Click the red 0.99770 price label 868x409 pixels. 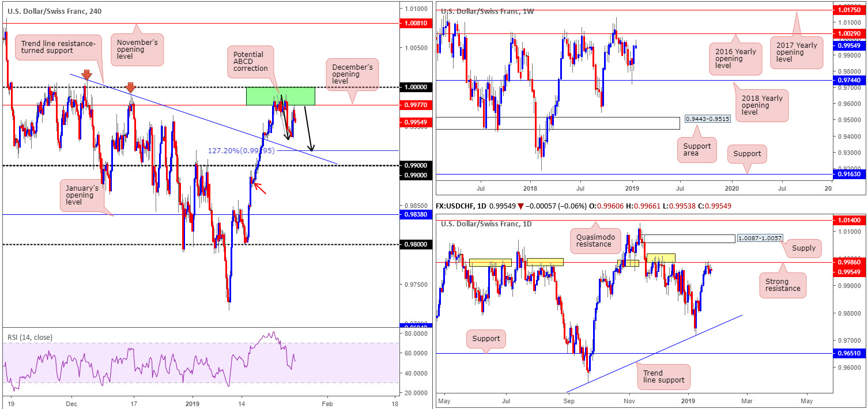[x=417, y=105]
